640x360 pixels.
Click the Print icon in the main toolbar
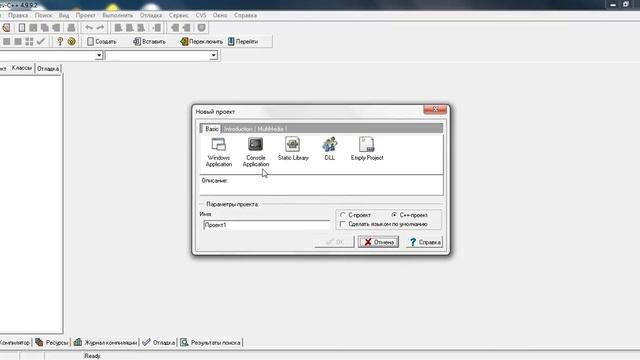(x=71, y=28)
